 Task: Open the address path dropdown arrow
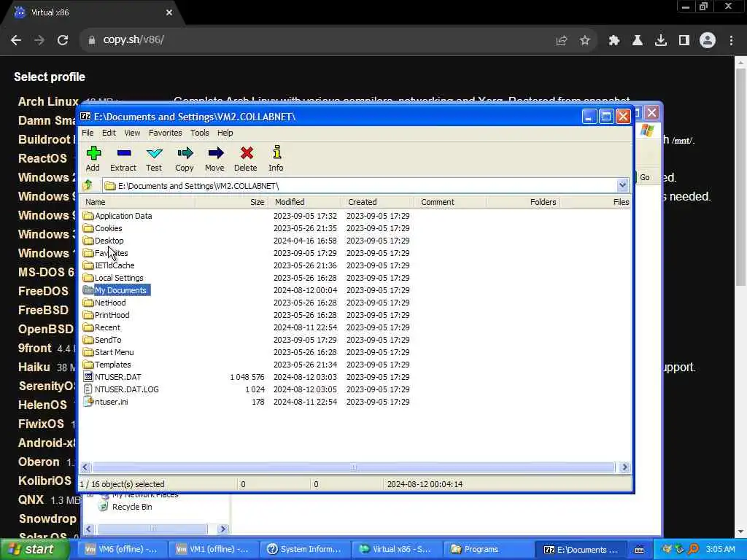point(622,185)
